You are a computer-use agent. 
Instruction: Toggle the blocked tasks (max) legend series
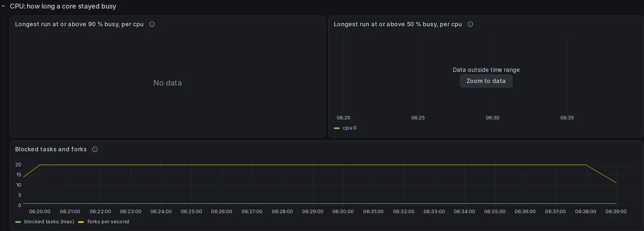pos(49,222)
